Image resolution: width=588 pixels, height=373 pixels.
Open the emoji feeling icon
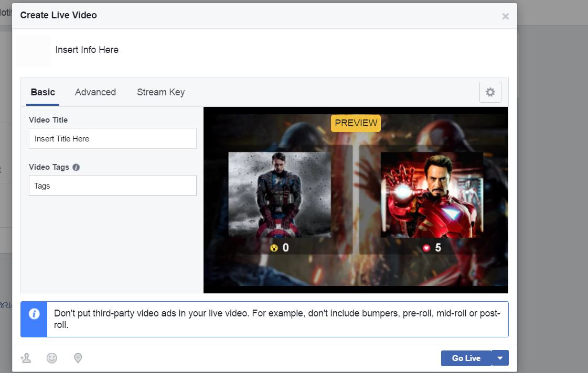click(x=52, y=358)
